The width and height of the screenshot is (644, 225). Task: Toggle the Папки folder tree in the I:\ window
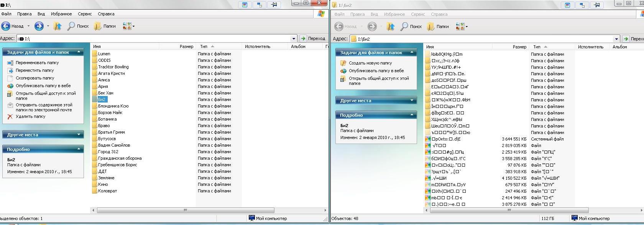pos(105,26)
